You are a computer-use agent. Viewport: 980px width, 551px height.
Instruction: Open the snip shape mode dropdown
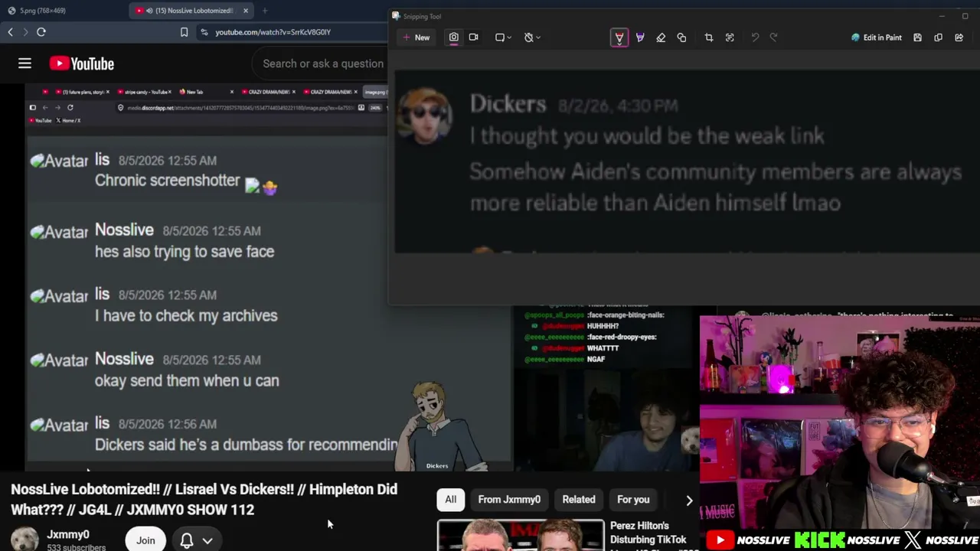click(x=502, y=37)
